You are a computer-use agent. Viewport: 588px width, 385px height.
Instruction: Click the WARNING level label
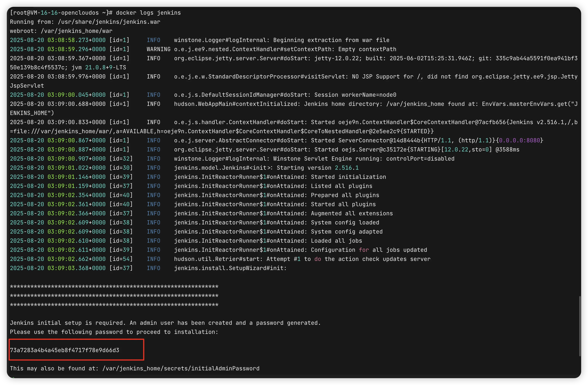(158, 49)
